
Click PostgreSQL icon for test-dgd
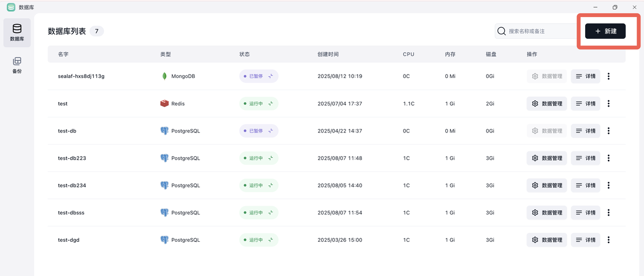pyautogui.click(x=165, y=240)
